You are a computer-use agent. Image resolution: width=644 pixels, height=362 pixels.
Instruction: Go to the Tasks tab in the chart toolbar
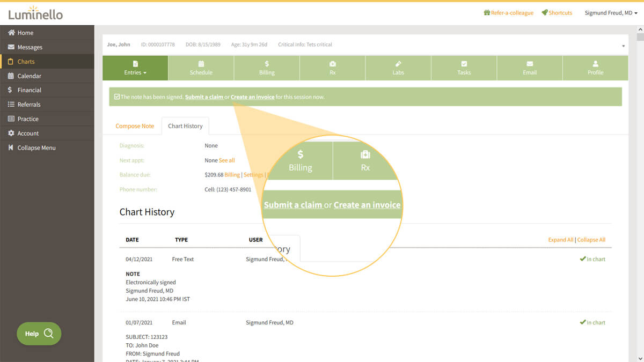coord(464,68)
